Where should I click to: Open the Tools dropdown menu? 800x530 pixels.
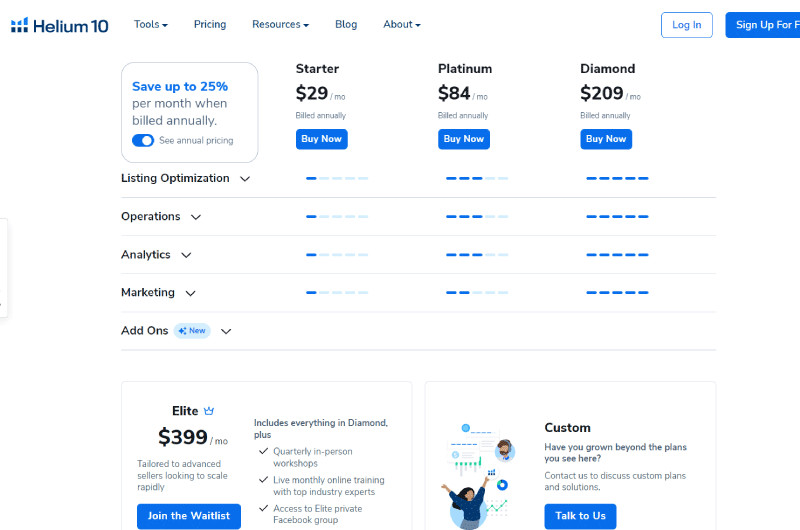tap(151, 24)
